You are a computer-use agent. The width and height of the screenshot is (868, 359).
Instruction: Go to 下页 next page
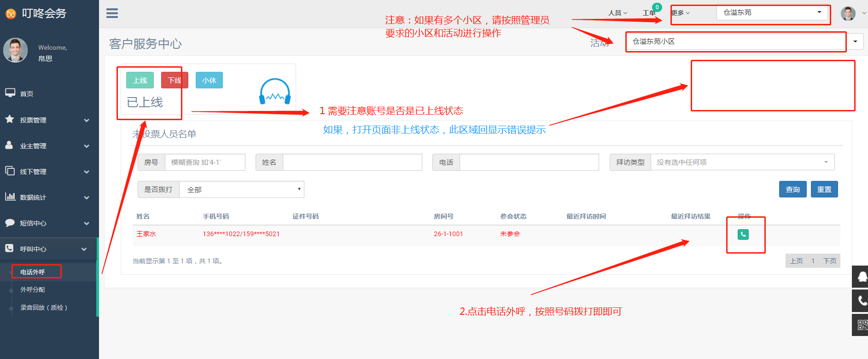tap(830, 261)
